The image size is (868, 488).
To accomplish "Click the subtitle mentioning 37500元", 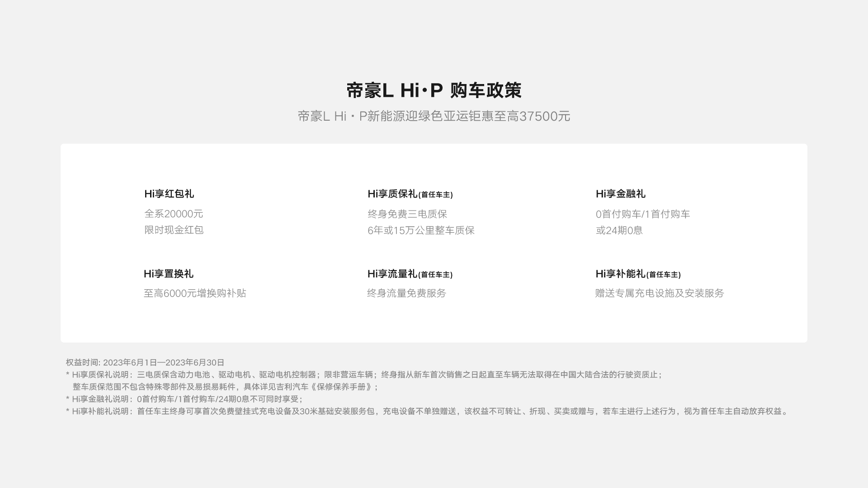I will tap(434, 116).
